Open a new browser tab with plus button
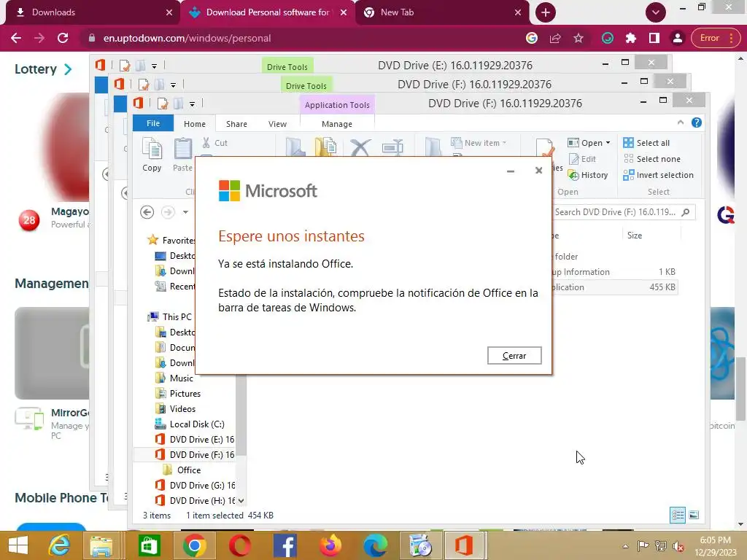The height and width of the screenshot is (560, 747). pyautogui.click(x=546, y=12)
